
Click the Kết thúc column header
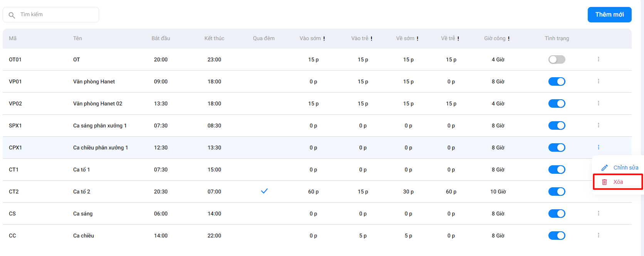point(214,38)
